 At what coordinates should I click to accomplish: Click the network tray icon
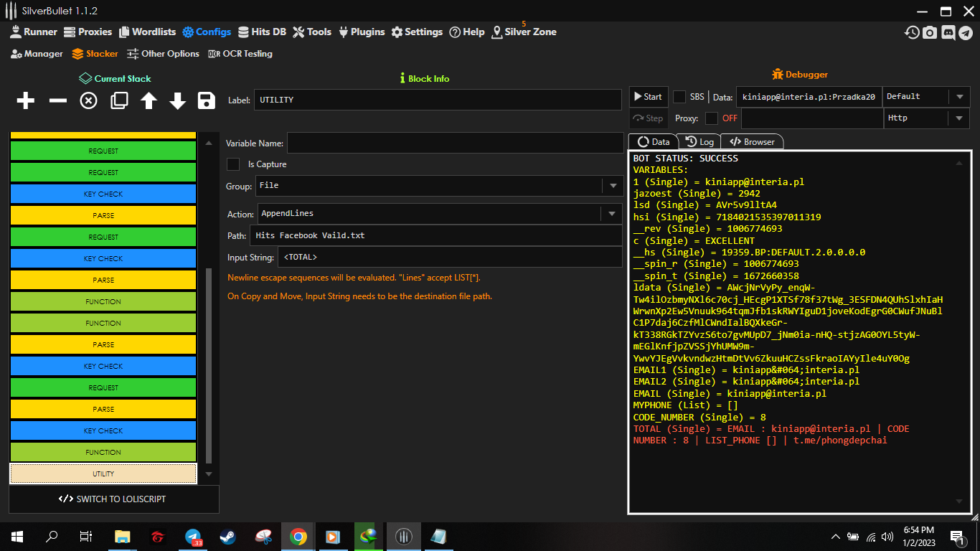[871, 536]
